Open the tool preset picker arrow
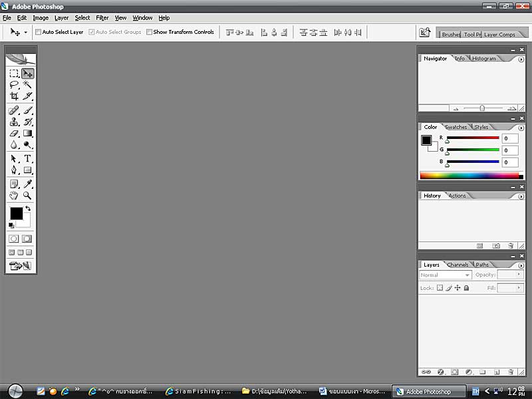Image resolution: width=532 pixels, height=399 pixels. [x=25, y=33]
